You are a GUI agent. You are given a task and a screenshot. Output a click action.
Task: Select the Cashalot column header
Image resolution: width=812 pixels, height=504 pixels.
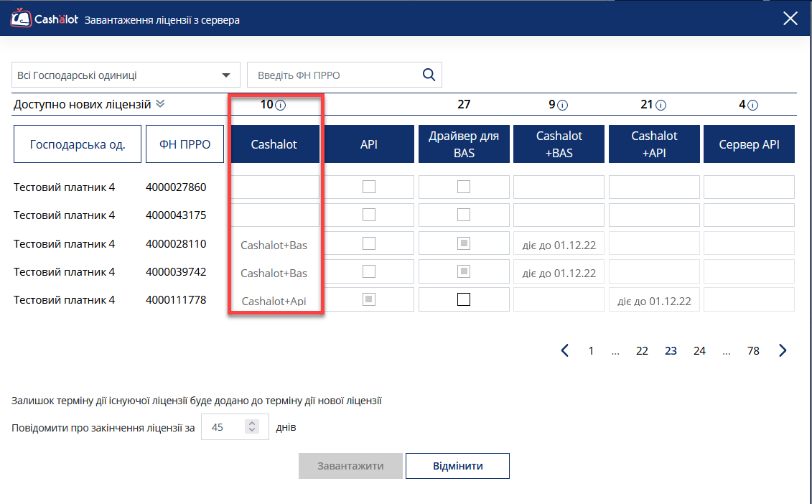274,144
